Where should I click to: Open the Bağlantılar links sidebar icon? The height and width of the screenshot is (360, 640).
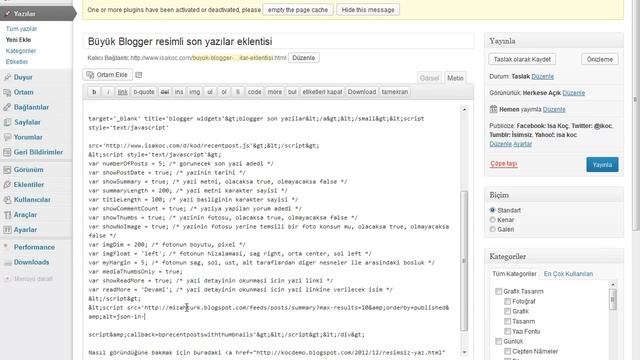(x=7, y=107)
